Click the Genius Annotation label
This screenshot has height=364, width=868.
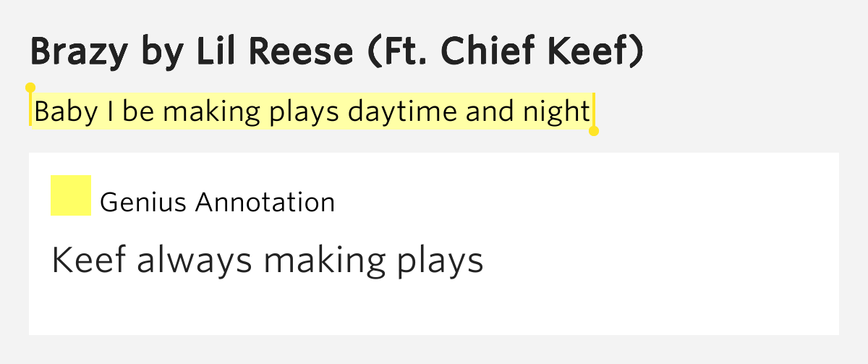tap(217, 203)
